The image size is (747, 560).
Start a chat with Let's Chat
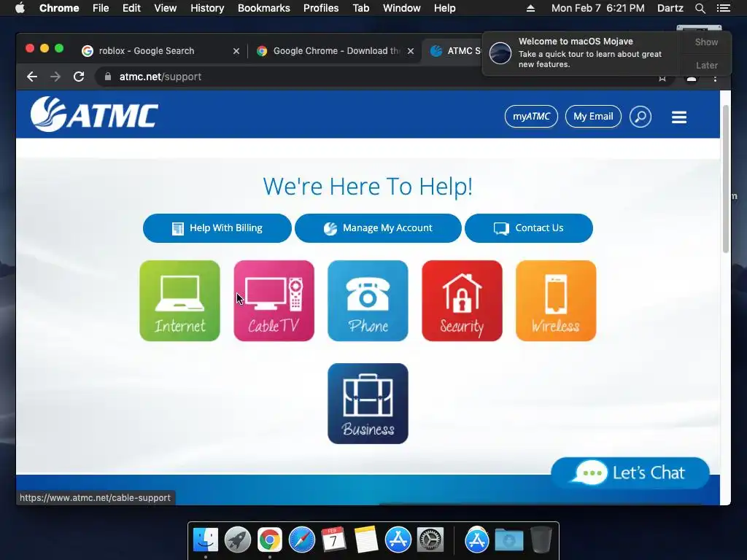[630, 472]
